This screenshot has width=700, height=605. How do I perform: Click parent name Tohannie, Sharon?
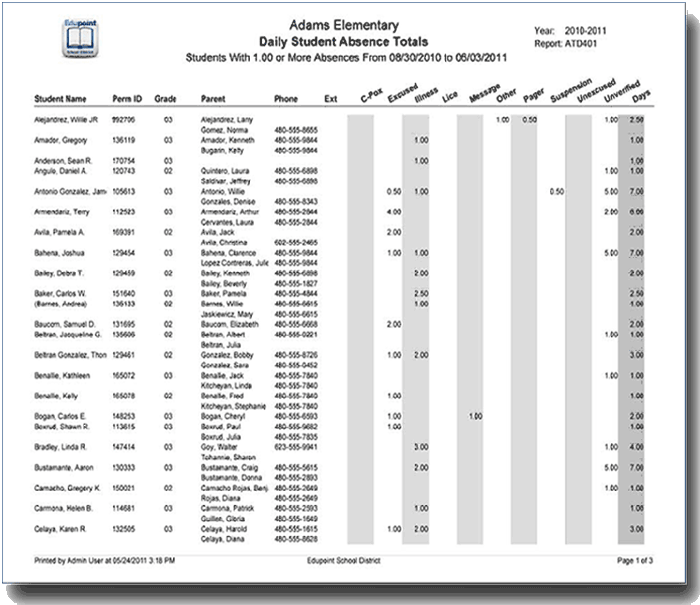point(228,458)
